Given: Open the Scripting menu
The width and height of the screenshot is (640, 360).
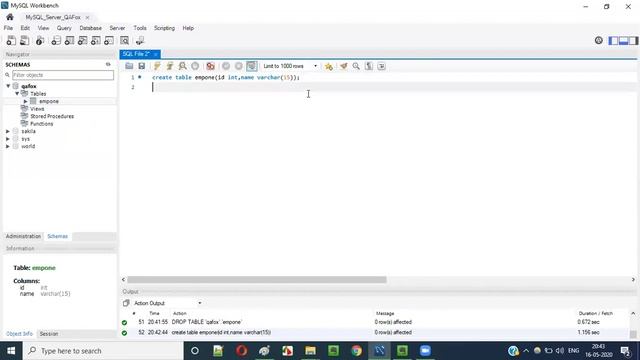Looking at the screenshot, I should click(x=164, y=28).
